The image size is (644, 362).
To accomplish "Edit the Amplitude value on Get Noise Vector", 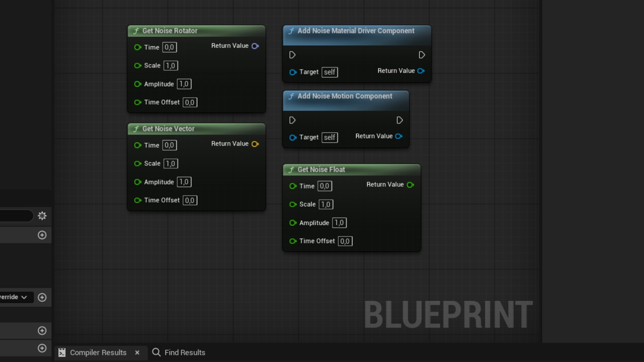I will tap(184, 182).
